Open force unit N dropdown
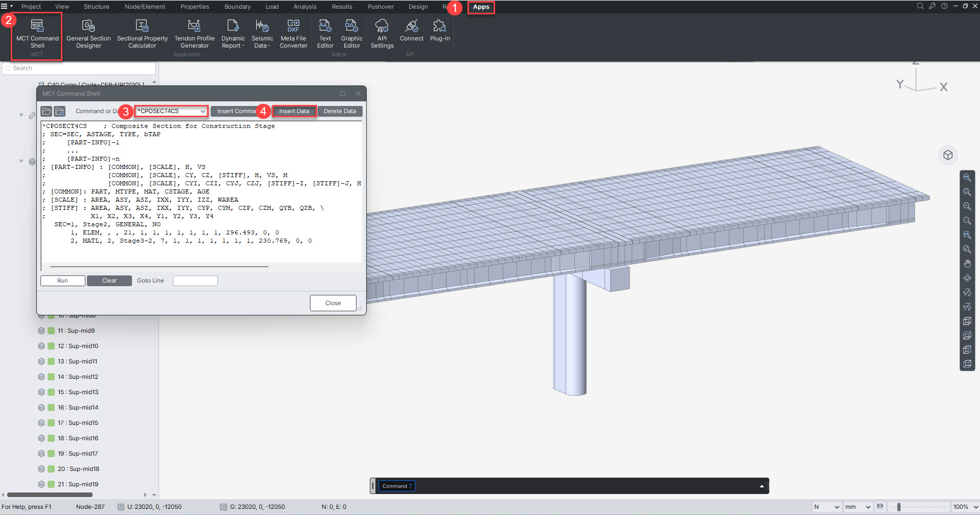Screen dimensions: 980x515 click(x=826, y=507)
